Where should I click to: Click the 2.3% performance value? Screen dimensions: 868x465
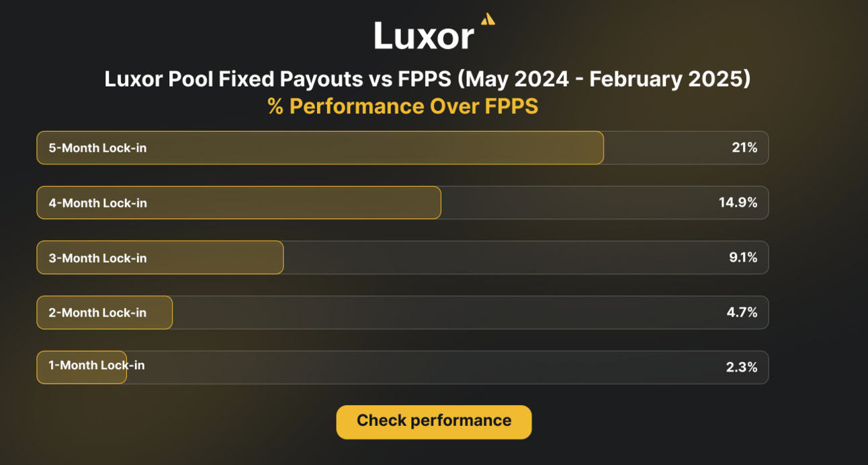742,368
